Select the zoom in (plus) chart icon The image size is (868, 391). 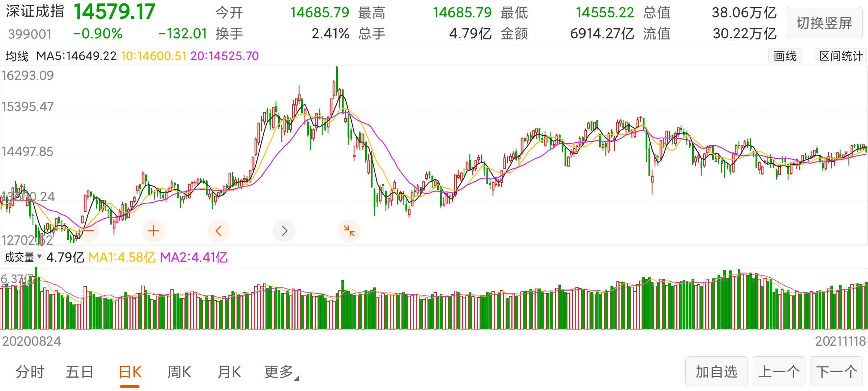153,231
